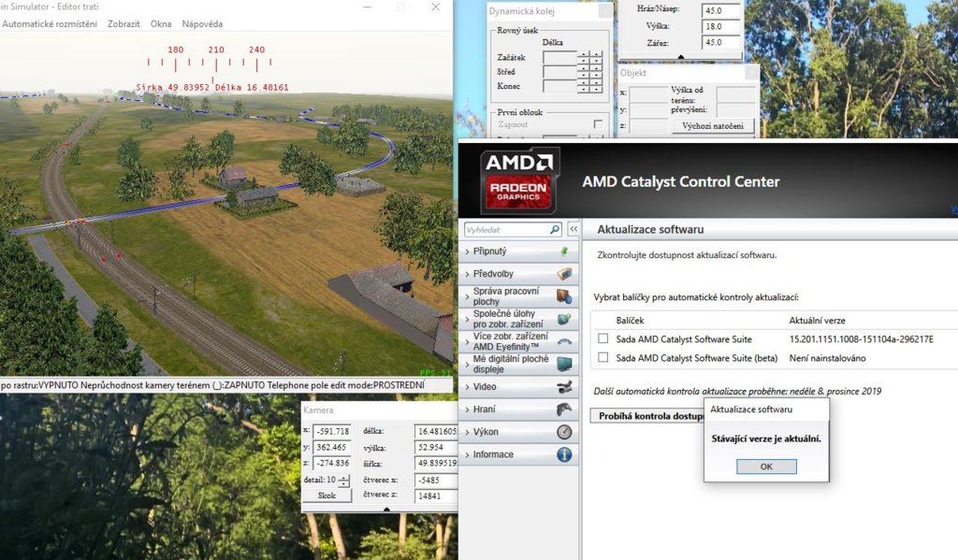Click the version text 15.201.1151.1008-151104a-296217E

862,339
